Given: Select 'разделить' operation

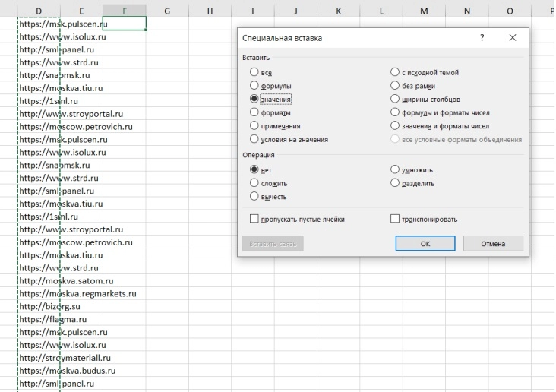Looking at the screenshot, I should pyautogui.click(x=395, y=183).
